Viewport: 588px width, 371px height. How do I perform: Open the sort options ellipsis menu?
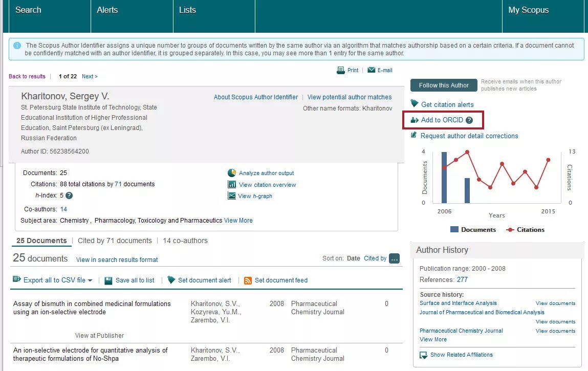click(393, 259)
